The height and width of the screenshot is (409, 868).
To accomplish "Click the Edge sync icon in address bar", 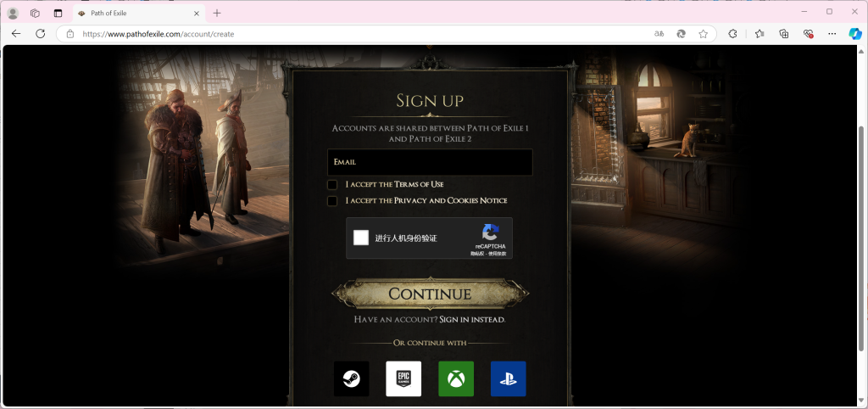I will 682,34.
